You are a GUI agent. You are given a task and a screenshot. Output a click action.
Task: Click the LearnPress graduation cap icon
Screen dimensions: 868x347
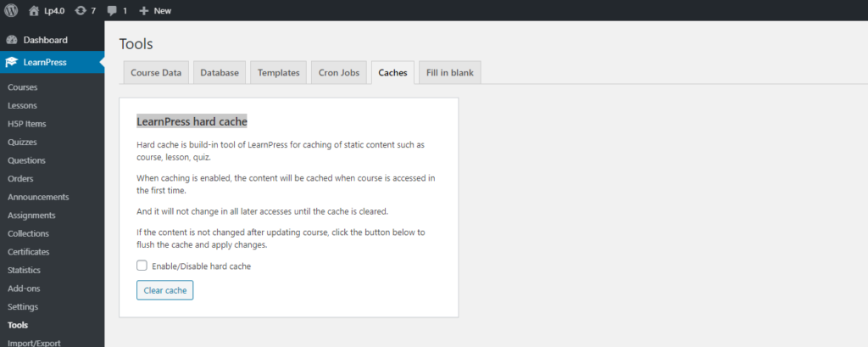click(12, 62)
